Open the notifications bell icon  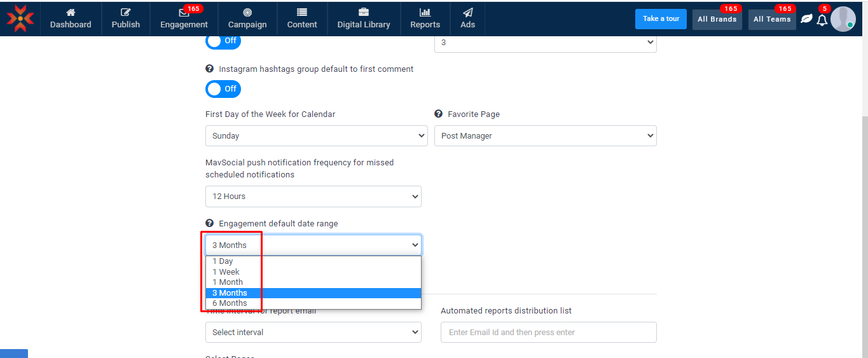[822, 20]
